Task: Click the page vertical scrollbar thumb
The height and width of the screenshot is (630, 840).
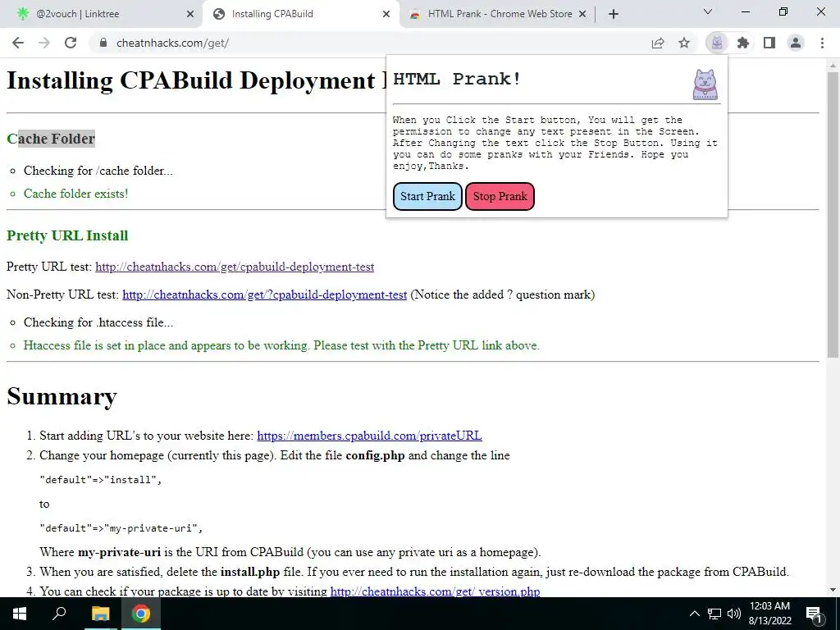Action: (833, 214)
